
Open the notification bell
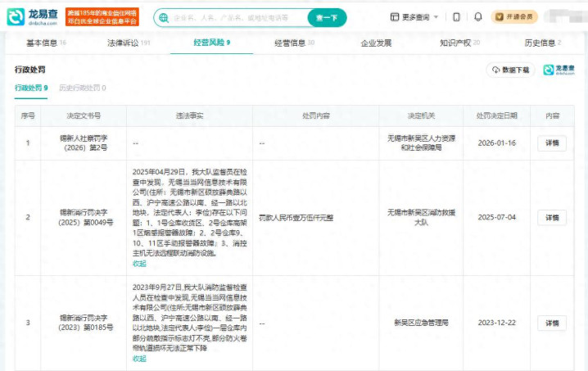477,17
